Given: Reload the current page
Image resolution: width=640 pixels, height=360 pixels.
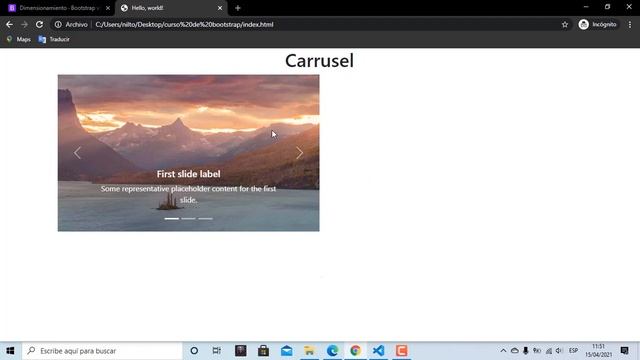Looking at the screenshot, I should pyautogui.click(x=39, y=24).
